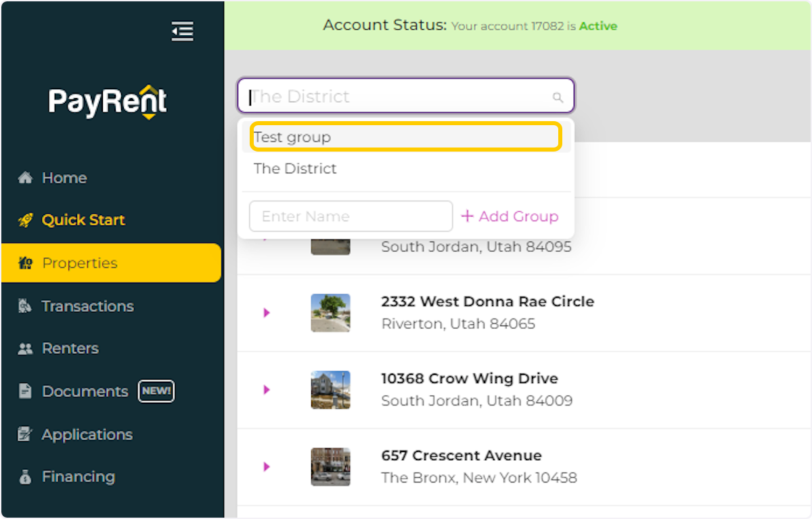Viewport: 812px width, 519px height.
Task: Choose The District from the group list
Action: (295, 168)
